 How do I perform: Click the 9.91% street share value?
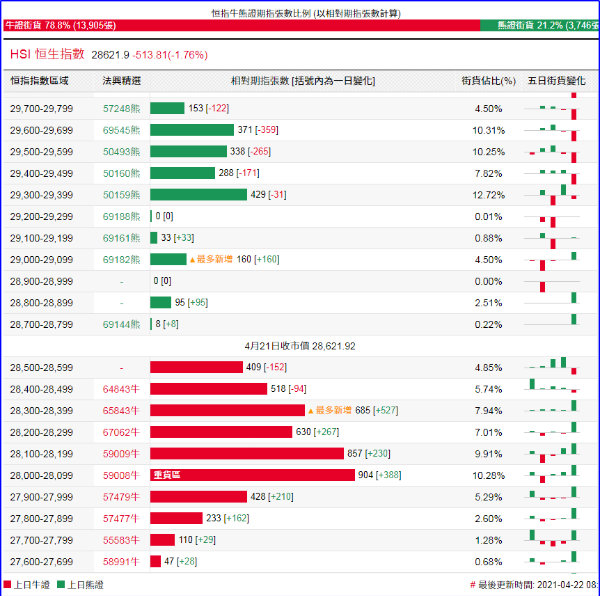(x=489, y=454)
